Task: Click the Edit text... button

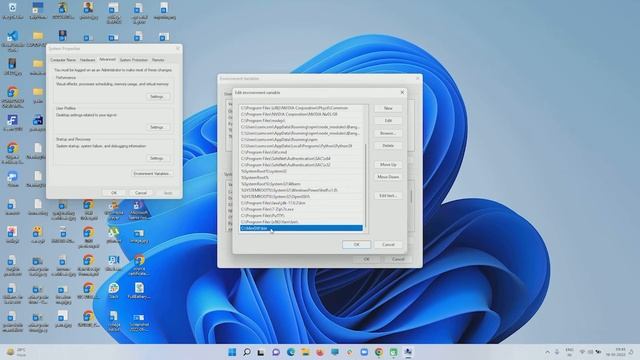Action: point(388,196)
